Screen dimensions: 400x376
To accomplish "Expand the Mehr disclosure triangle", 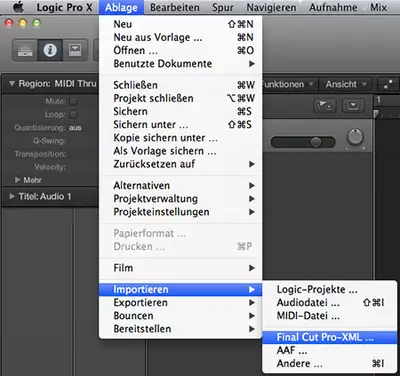I will (x=17, y=180).
